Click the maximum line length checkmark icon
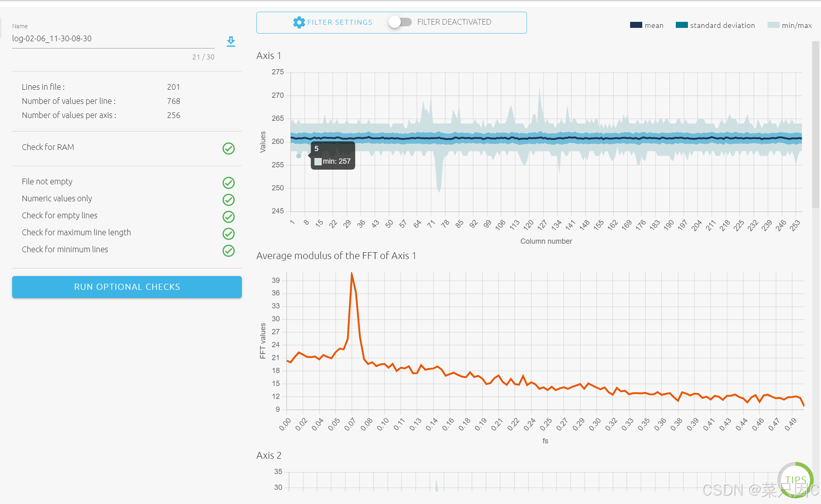 pos(229,234)
